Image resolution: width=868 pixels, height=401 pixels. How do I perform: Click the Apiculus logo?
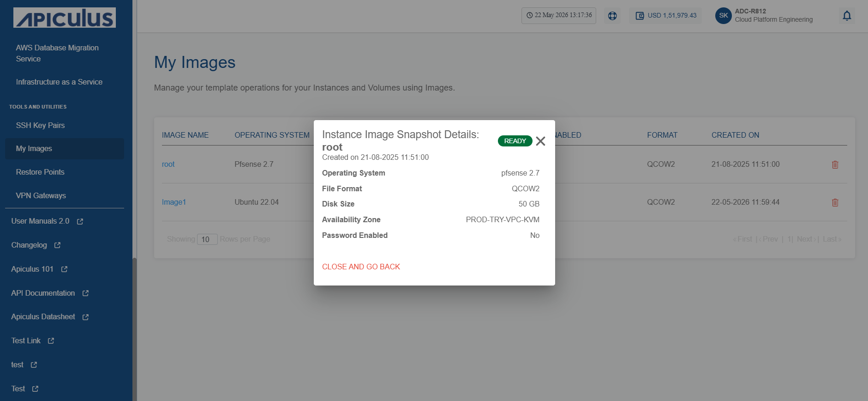coord(65,18)
